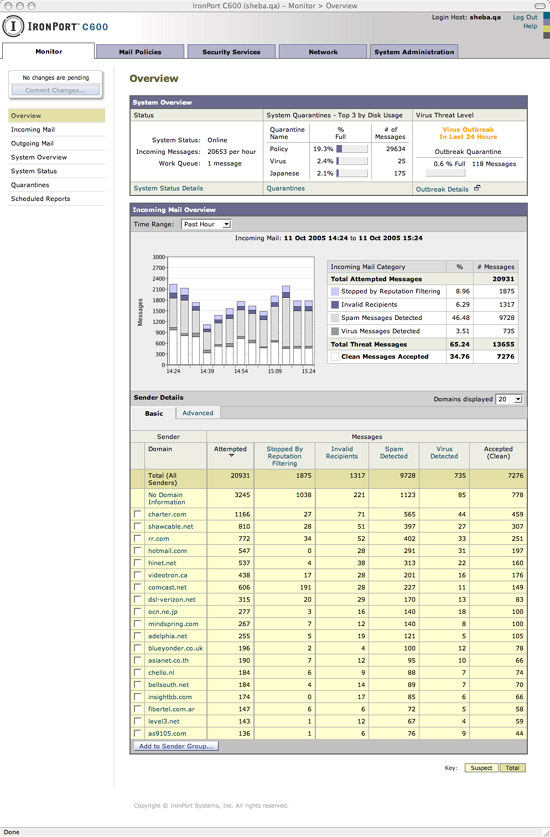
Task: Switch to the Mail Policies tab
Action: pos(140,52)
